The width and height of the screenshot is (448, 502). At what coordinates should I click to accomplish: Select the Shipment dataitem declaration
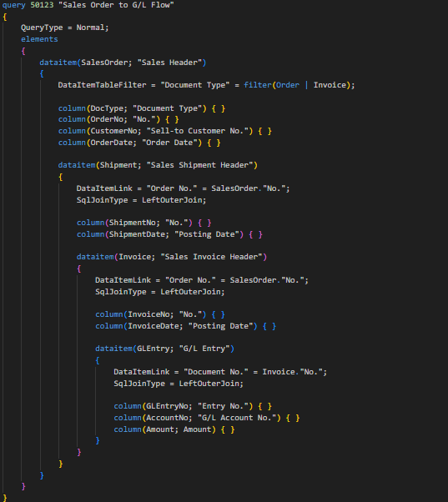[158, 165]
